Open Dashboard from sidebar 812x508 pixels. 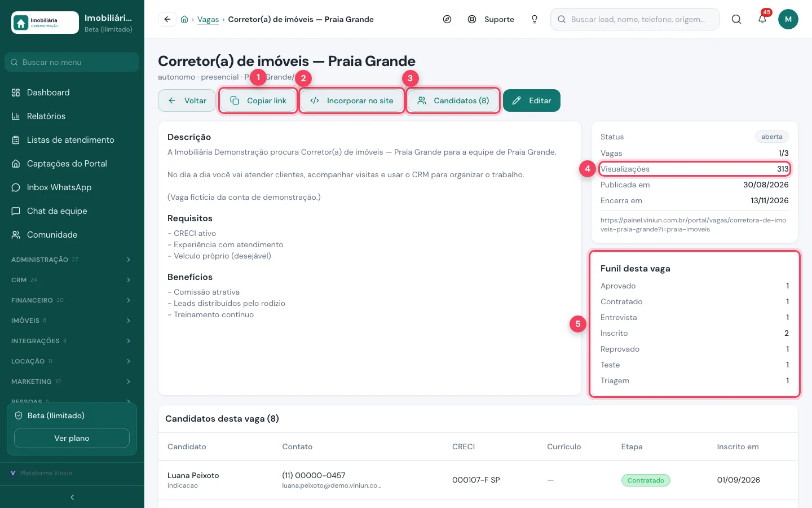pyautogui.click(x=72, y=93)
